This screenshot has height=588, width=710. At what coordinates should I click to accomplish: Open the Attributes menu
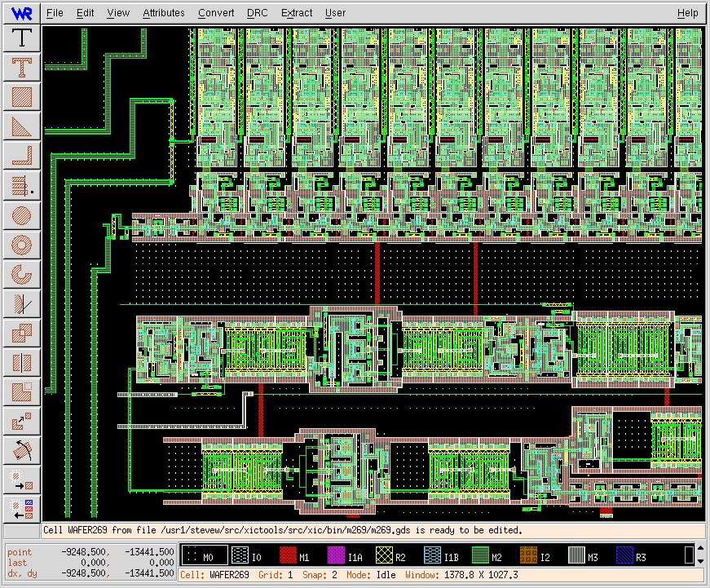pos(164,13)
